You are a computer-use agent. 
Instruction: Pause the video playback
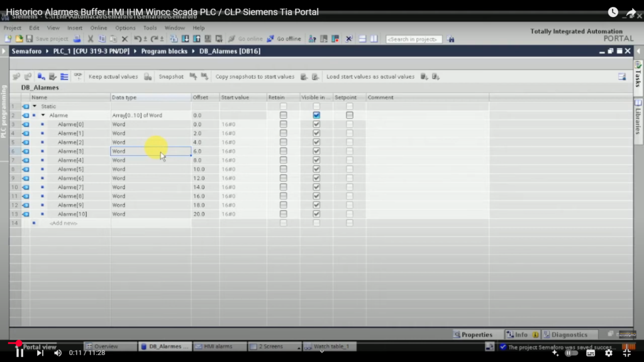click(19, 353)
